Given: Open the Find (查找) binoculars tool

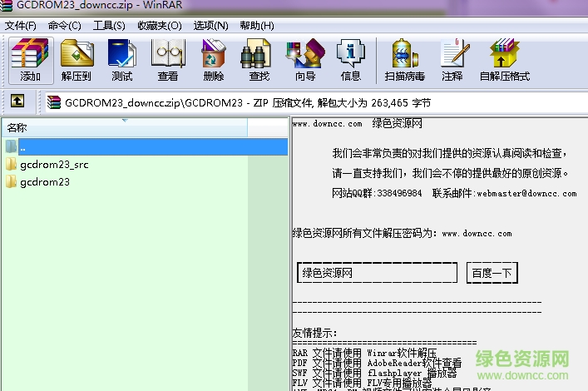Looking at the screenshot, I should pyautogui.click(x=259, y=60).
